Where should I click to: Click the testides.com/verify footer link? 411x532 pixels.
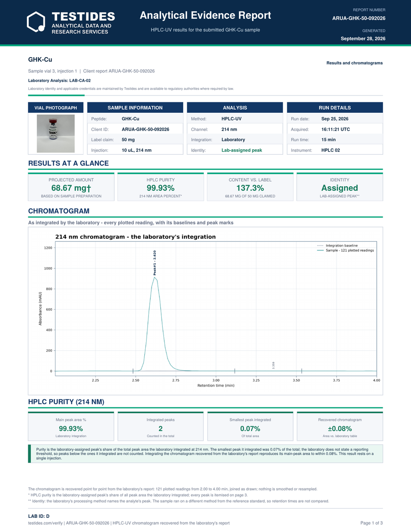(x=46, y=523)
